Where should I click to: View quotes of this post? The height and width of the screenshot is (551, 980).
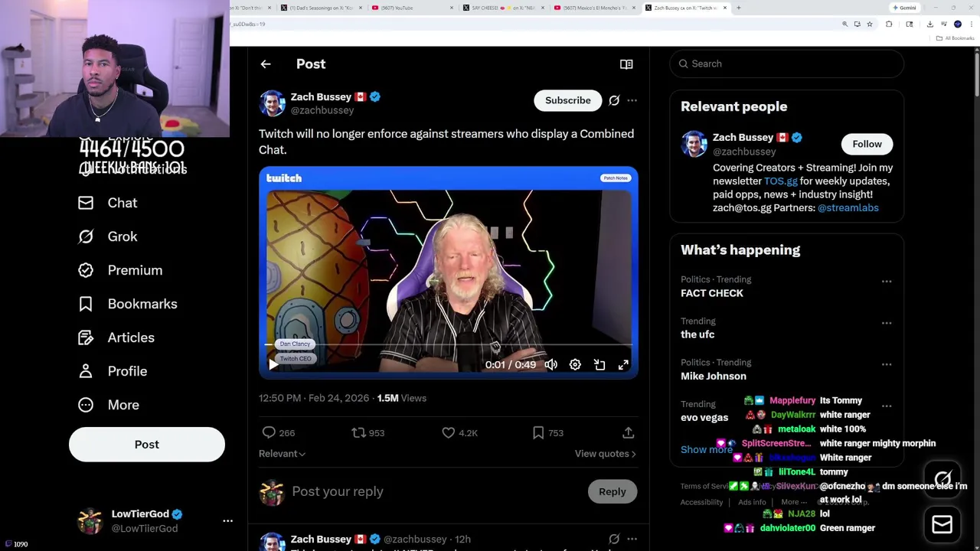click(x=605, y=454)
